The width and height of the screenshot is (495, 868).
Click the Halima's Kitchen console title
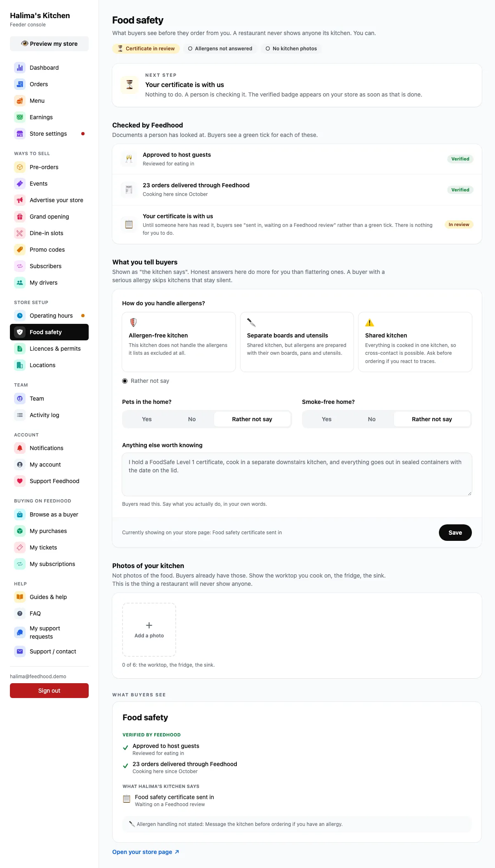[x=40, y=16]
